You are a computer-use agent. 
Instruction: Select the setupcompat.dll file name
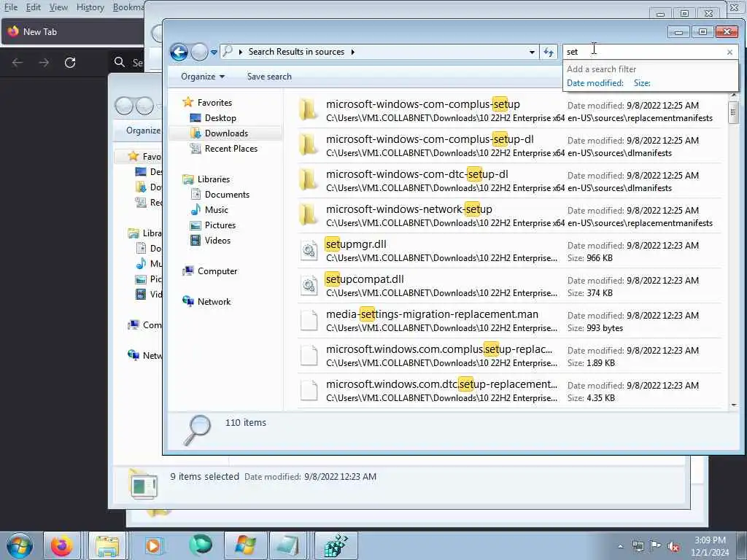click(365, 279)
